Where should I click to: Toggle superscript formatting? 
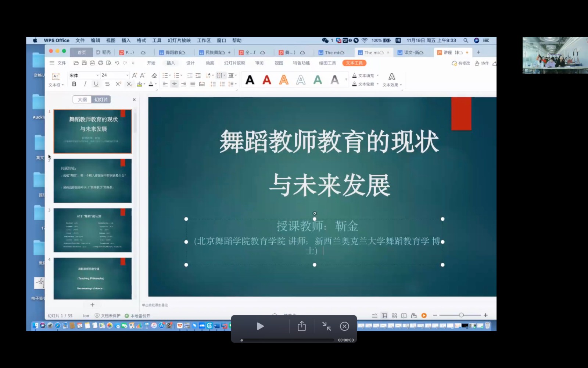point(118,84)
